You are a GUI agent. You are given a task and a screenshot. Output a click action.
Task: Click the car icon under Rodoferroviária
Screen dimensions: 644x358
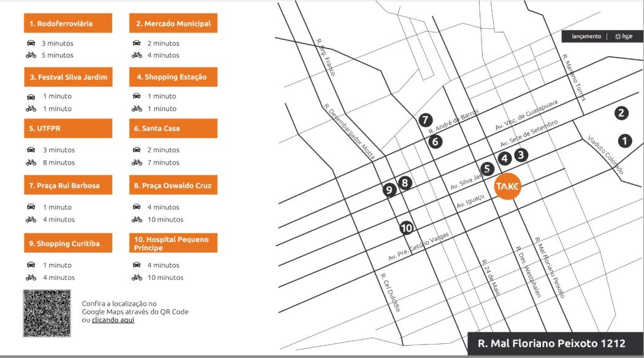click(x=31, y=43)
